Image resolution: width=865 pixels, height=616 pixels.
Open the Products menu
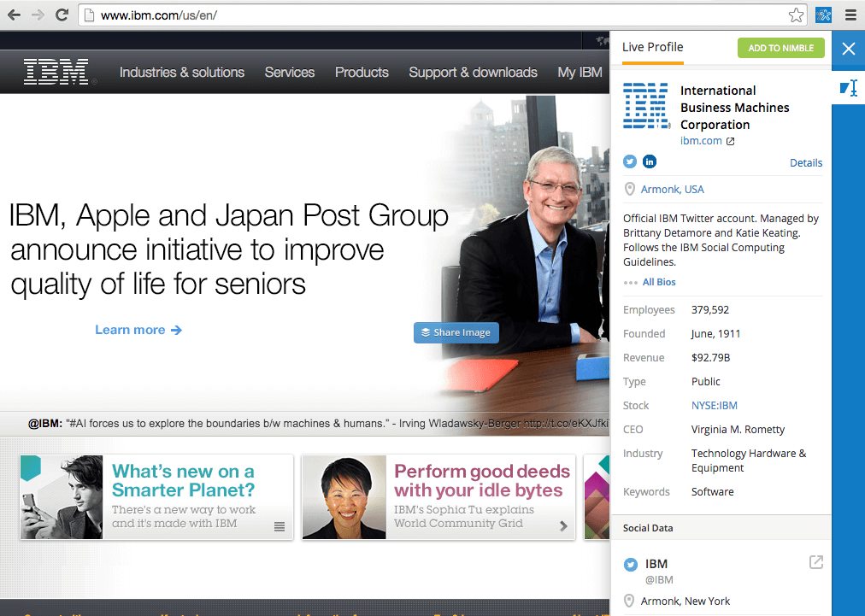[x=362, y=73]
